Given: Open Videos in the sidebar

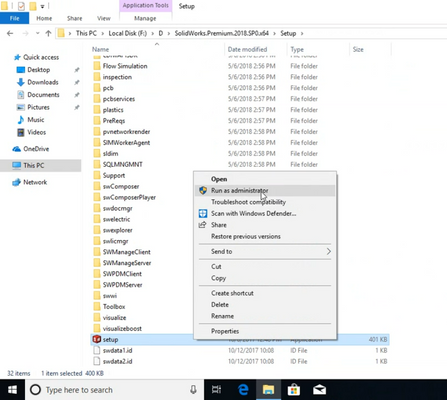Looking at the screenshot, I should point(36,132).
